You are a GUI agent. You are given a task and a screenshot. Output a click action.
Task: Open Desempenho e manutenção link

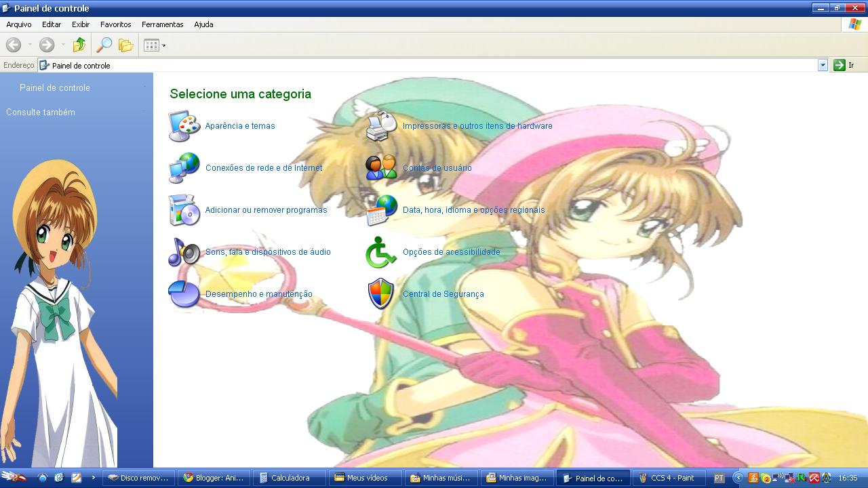tap(259, 294)
